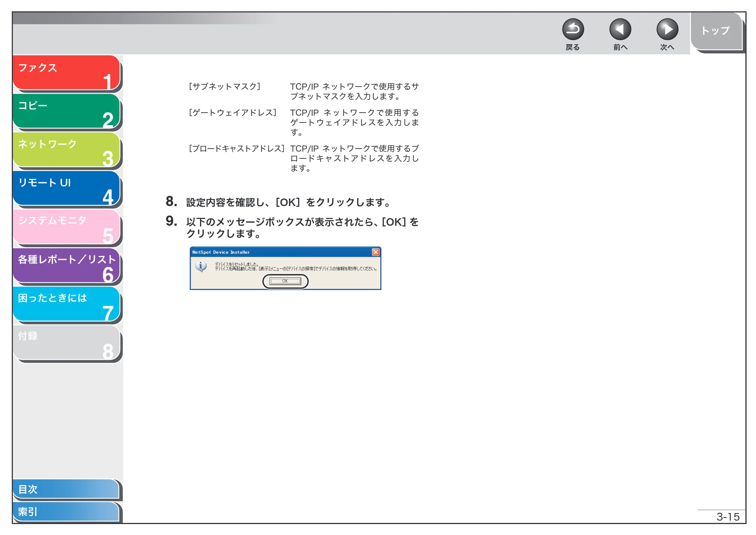
Task: Click step 9 text 以下のメッセージボックス
Action: pyautogui.click(x=245, y=222)
